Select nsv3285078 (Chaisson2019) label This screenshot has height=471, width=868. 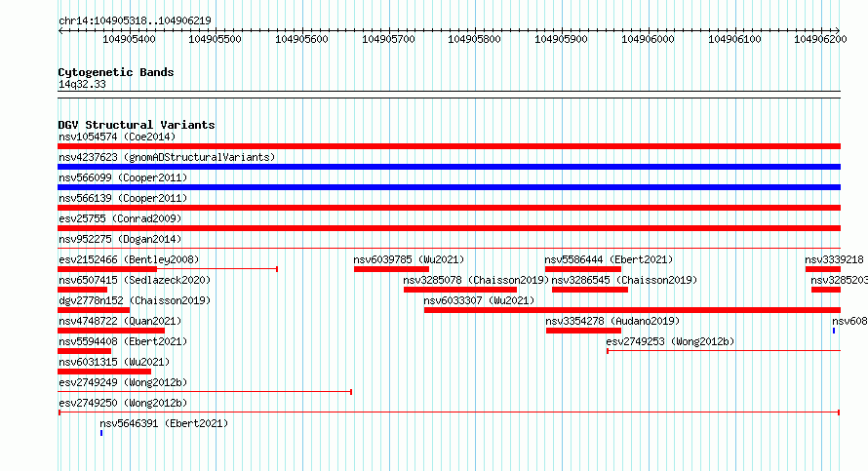[476, 280]
